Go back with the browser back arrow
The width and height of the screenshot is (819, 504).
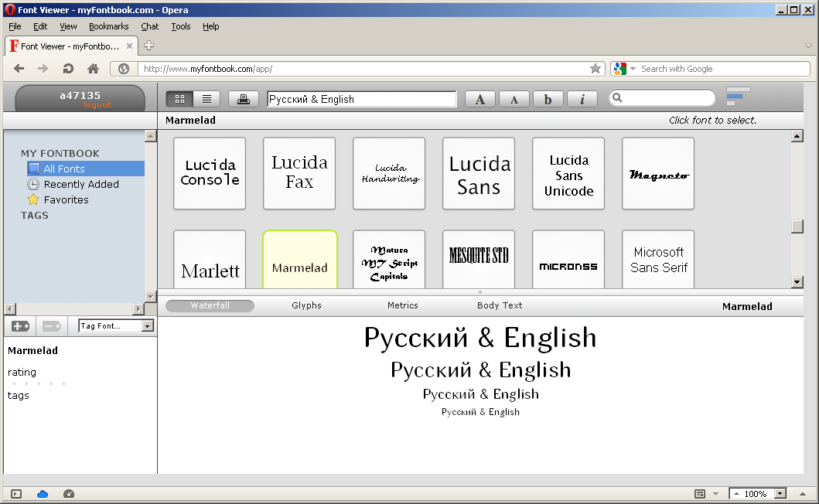[x=19, y=69]
